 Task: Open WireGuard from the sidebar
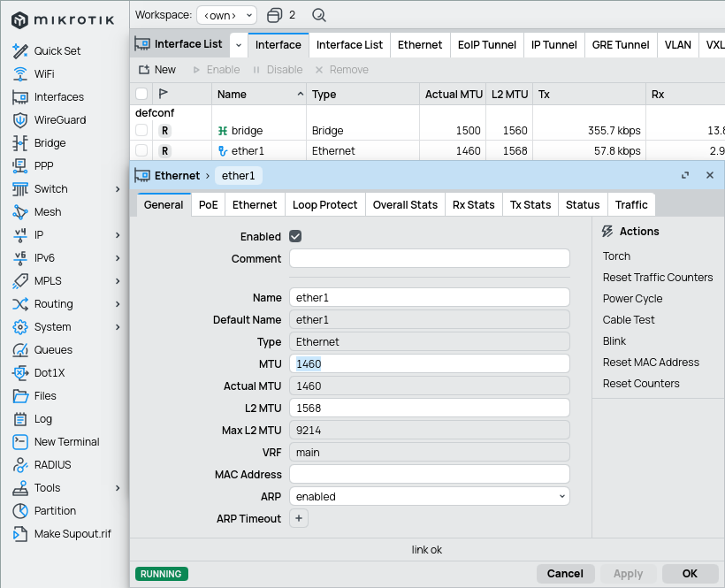[59, 120]
